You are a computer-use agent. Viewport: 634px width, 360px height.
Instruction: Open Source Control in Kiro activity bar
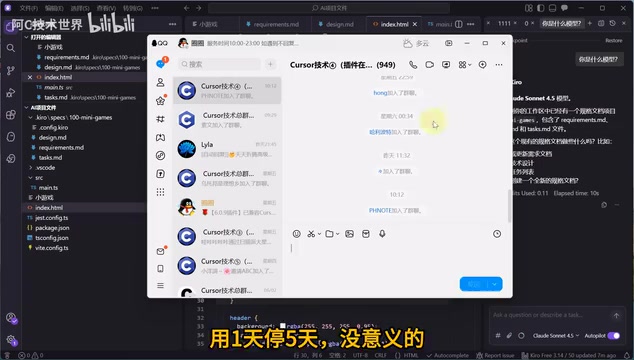(11, 70)
